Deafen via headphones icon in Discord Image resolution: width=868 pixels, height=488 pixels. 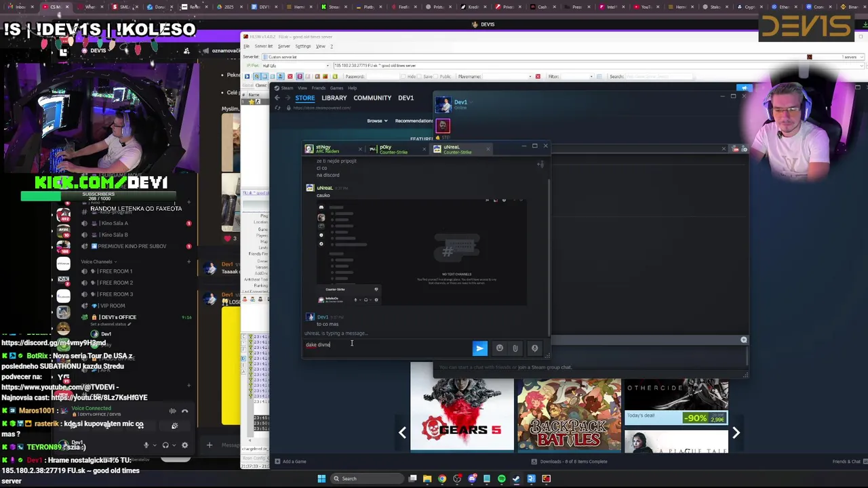[165, 445]
